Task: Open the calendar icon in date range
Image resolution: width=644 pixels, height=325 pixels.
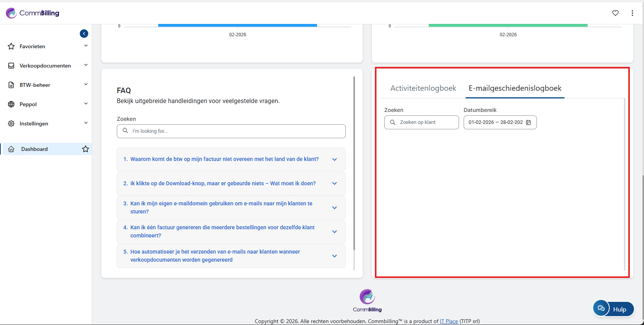Action: click(x=528, y=122)
